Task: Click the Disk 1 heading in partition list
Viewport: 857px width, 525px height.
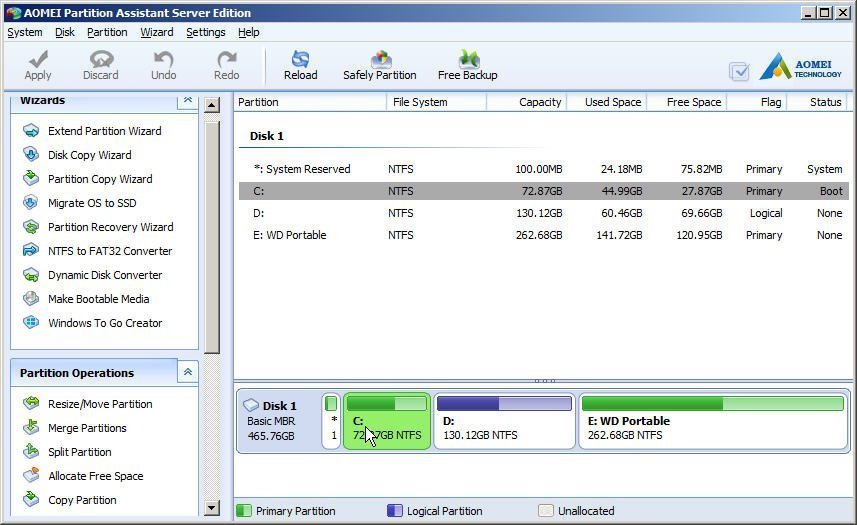Action: [267, 136]
